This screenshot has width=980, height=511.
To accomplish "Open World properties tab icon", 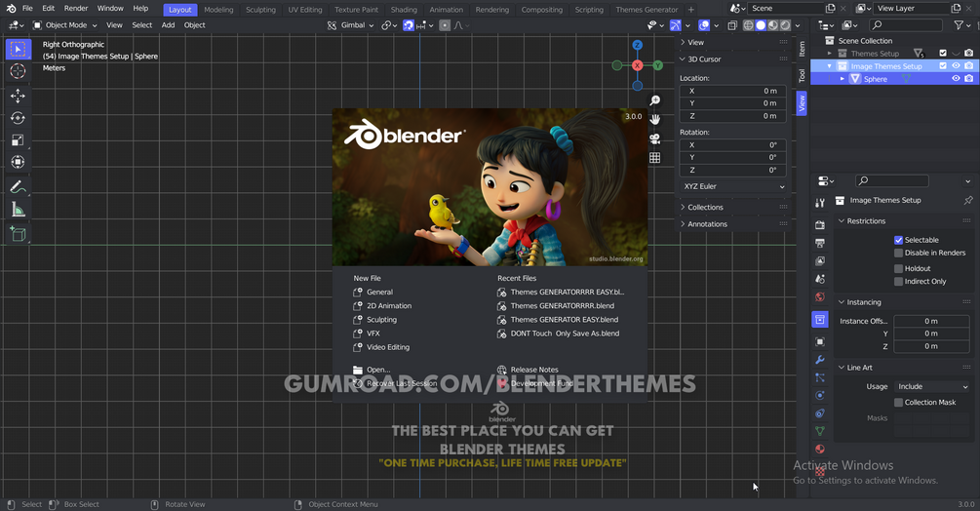I will [820, 297].
